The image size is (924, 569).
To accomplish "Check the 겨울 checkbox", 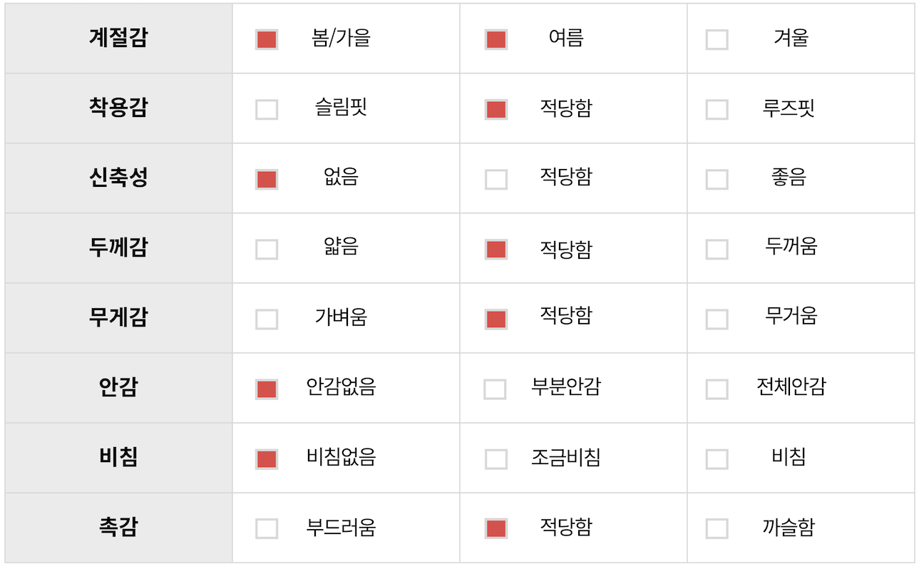I will tap(717, 39).
